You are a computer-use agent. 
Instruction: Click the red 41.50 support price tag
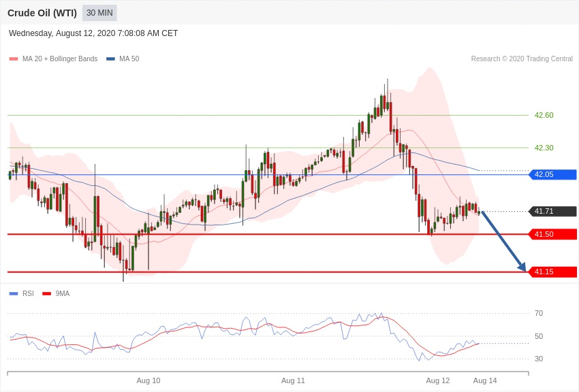[553, 234]
